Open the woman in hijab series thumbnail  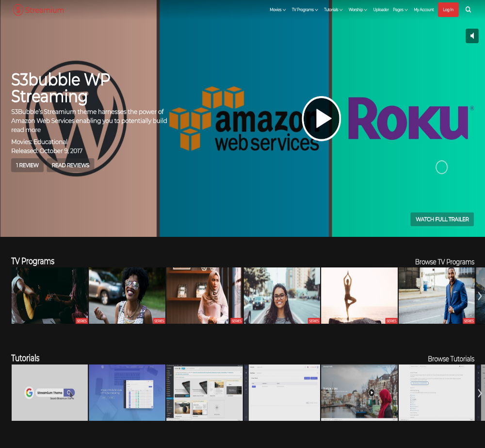(x=204, y=296)
